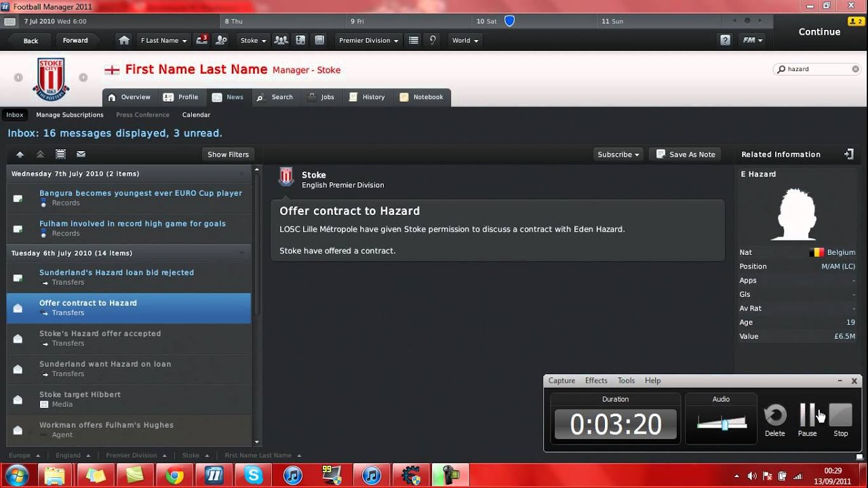Open the Stoke squad icon

click(281, 41)
